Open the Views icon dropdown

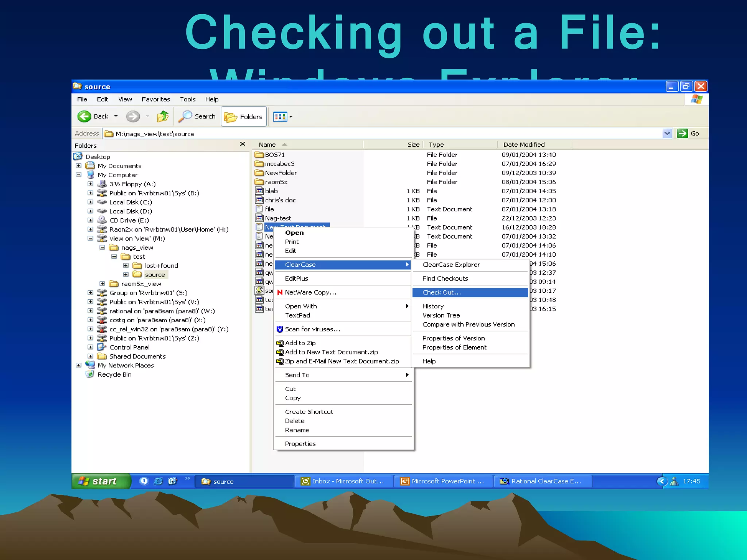pyautogui.click(x=283, y=117)
